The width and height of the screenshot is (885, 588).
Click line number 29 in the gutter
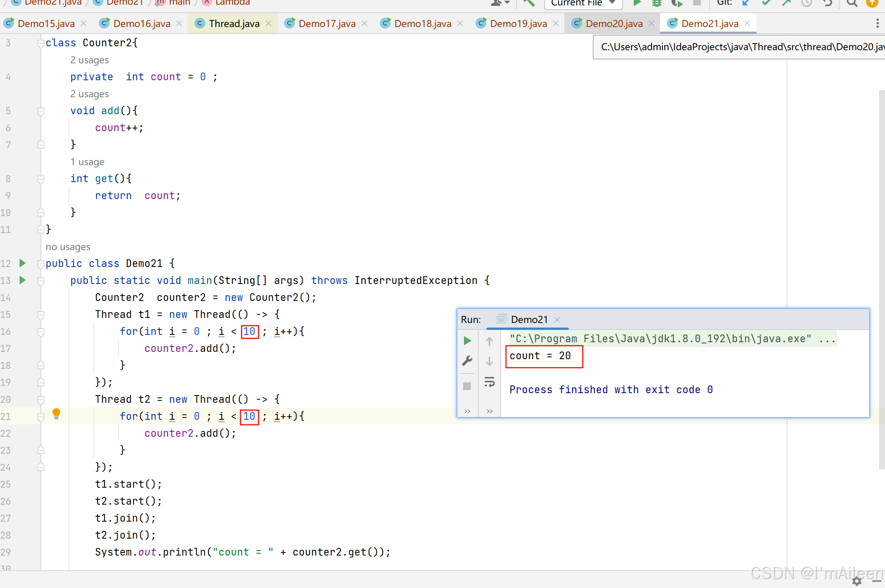6,552
